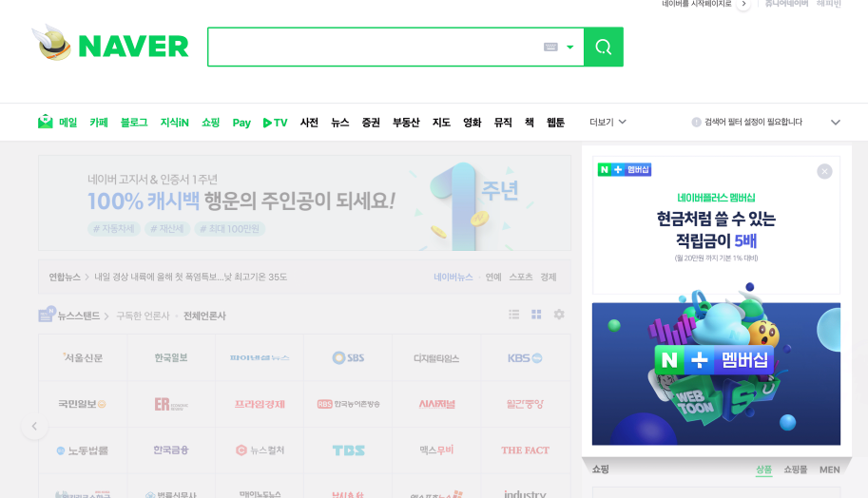Open the Mail envelope icon

[x=45, y=122]
